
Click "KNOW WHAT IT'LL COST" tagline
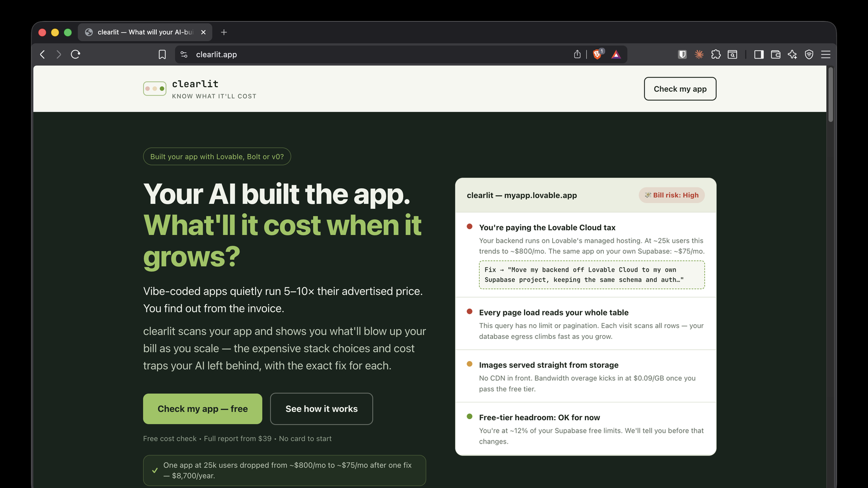coord(214,97)
